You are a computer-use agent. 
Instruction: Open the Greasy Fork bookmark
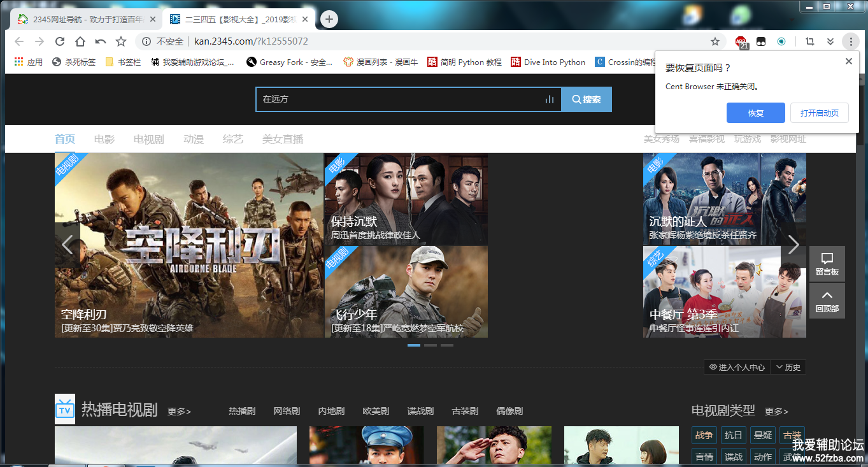pyautogui.click(x=290, y=62)
